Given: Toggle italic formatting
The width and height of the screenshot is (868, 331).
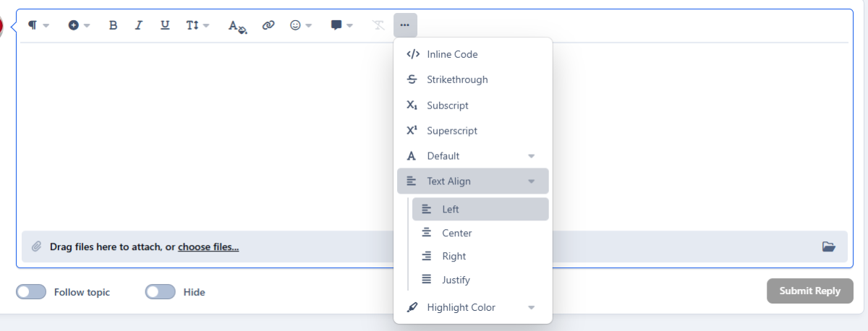Looking at the screenshot, I should point(139,25).
